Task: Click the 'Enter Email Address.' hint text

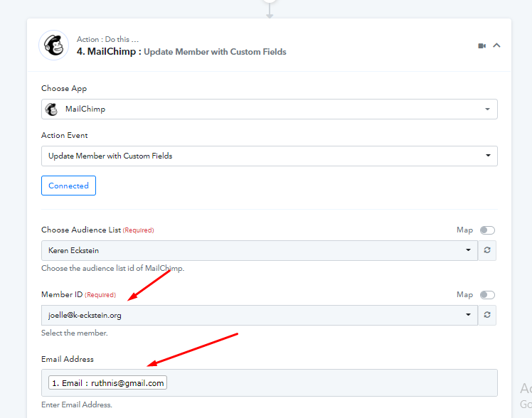Action: [x=77, y=404]
